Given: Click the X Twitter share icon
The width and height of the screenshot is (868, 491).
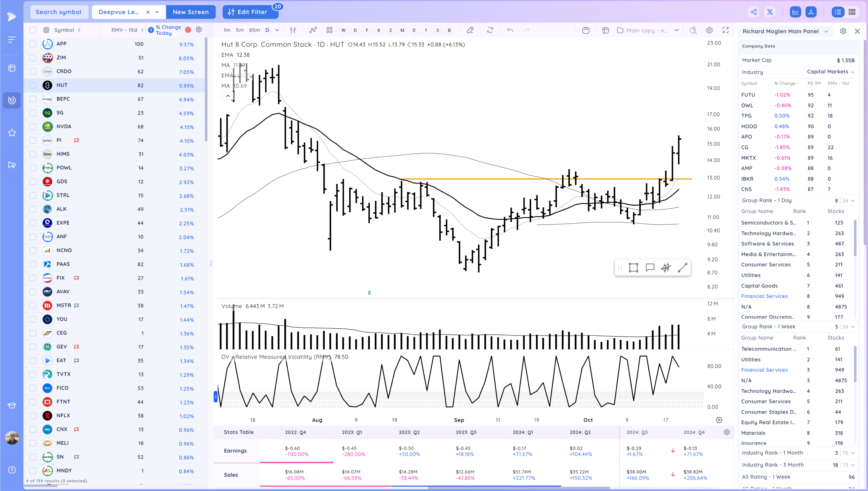Looking at the screenshot, I should click(770, 12).
